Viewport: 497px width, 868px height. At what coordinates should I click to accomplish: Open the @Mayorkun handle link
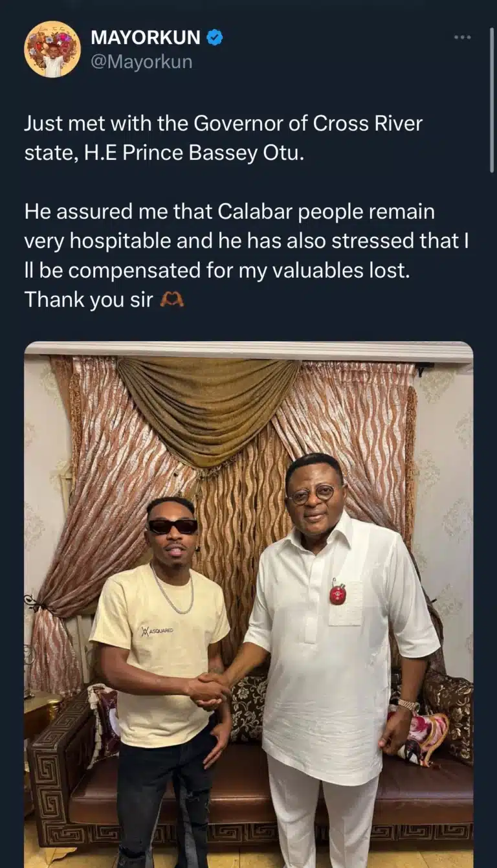pyautogui.click(x=141, y=62)
